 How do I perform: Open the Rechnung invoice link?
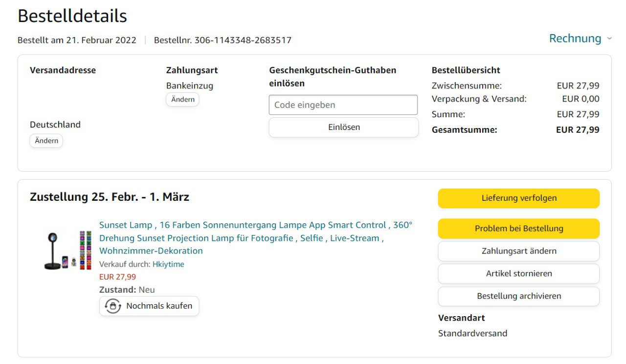click(x=575, y=39)
